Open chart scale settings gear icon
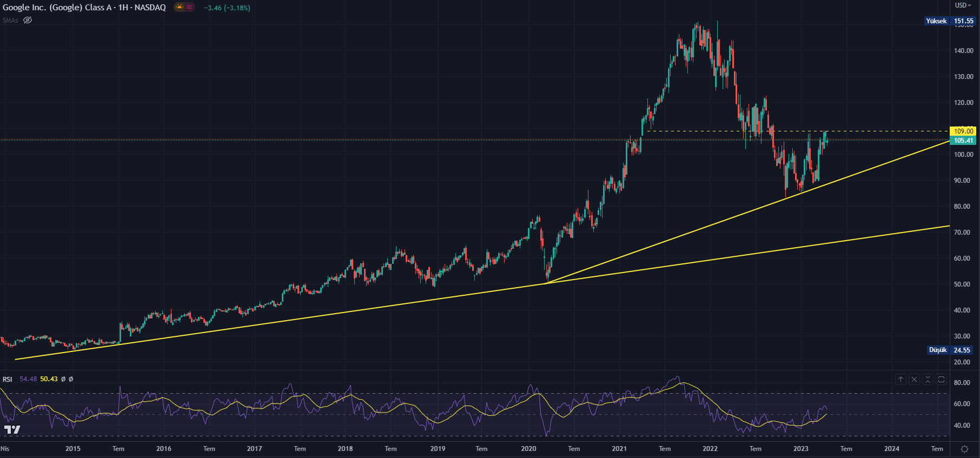Image resolution: width=980 pixels, height=458 pixels. coord(964,449)
